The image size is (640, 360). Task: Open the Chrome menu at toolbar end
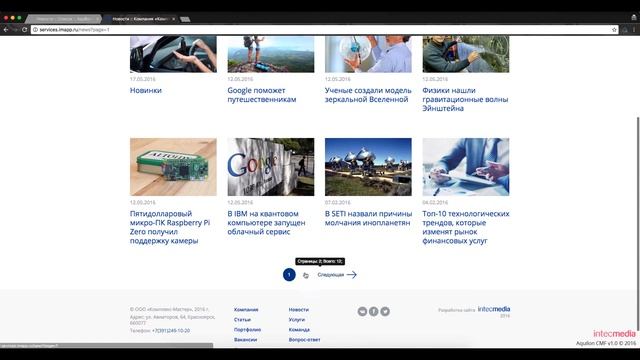coord(634,29)
